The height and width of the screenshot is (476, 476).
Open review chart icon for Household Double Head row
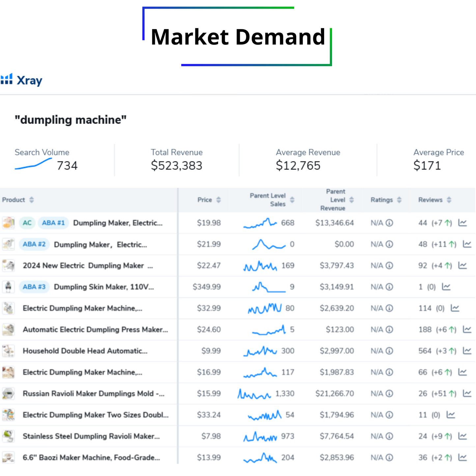(467, 351)
